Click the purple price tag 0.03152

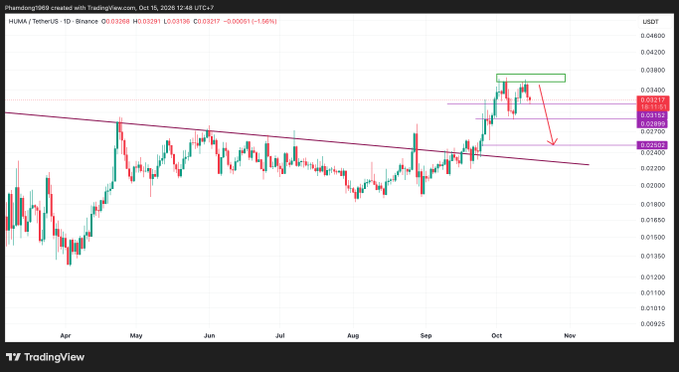point(652,115)
